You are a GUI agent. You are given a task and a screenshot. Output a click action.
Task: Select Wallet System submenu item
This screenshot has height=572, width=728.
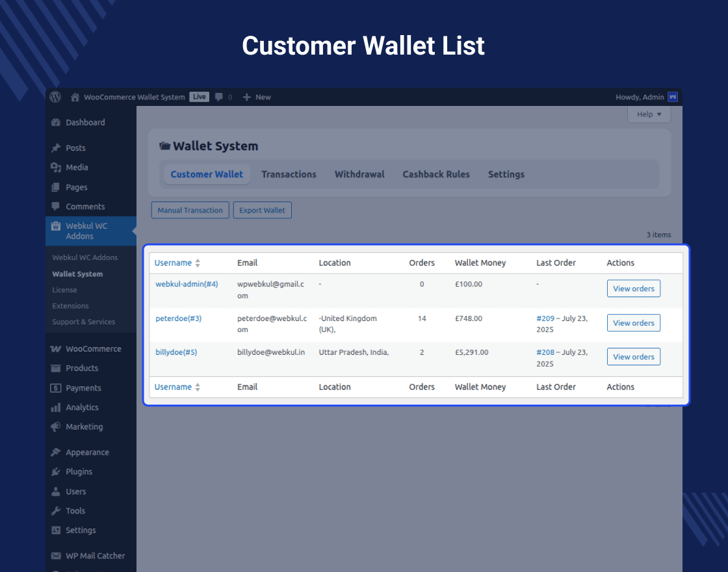[77, 274]
